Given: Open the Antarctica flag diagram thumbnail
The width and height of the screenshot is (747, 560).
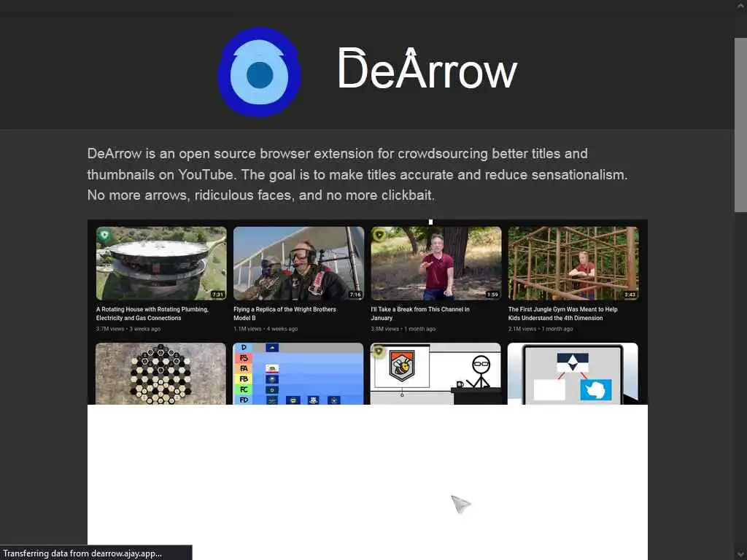Looking at the screenshot, I should point(573,374).
